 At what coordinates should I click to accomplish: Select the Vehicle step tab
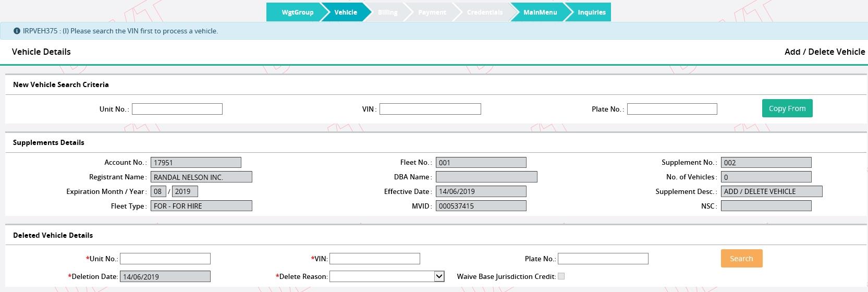pos(346,12)
